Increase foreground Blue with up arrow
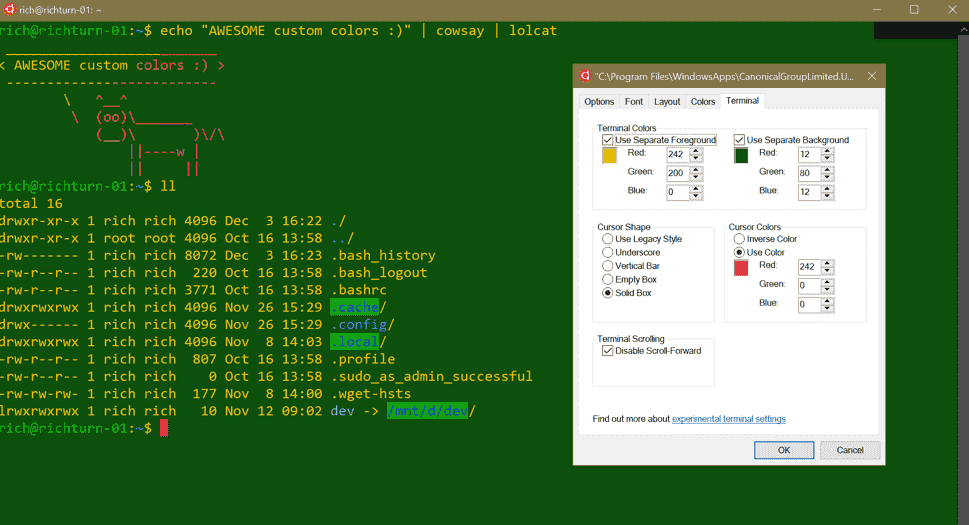This screenshot has height=525, width=969. (696, 189)
